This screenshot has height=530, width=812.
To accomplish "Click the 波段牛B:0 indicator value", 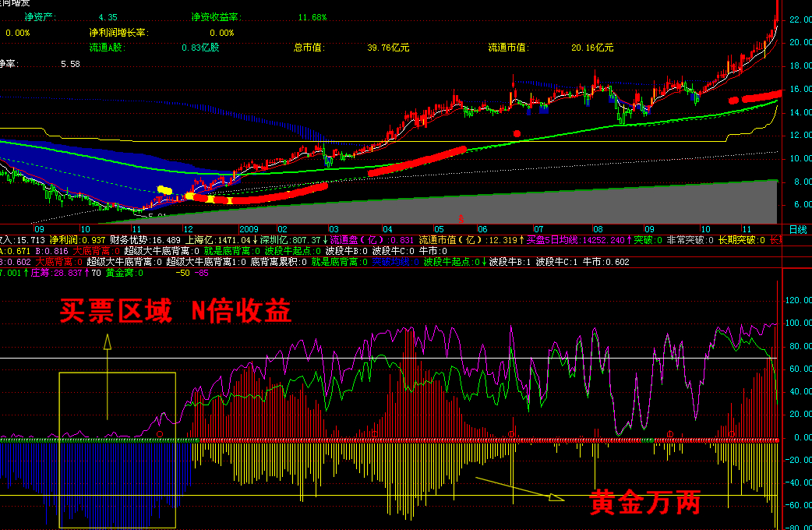I will coord(347,251).
